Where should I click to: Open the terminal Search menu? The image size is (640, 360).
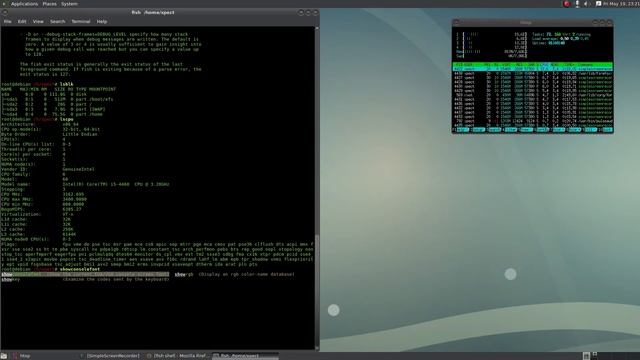[x=58, y=21]
